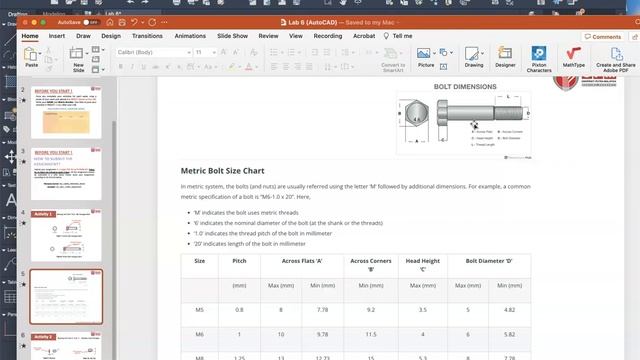The height and width of the screenshot is (360, 640).
Task: Click the Metric Bolt Size Chart heading
Action: tap(222, 171)
